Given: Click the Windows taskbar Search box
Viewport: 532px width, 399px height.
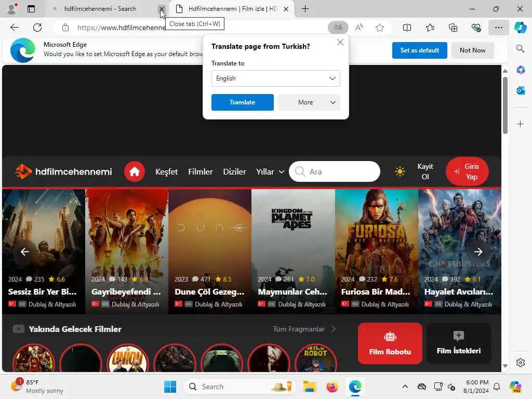Looking at the screenshot, I should 240,387.
